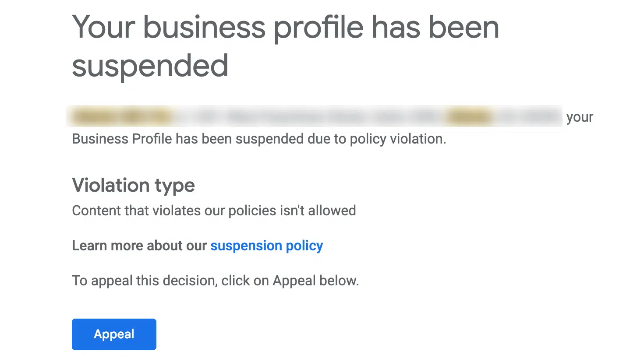Image resolution: width=644 pixels, height=358 pixels.
Task: Click the word "has" in main heading
Action: (x=396, y=27)
